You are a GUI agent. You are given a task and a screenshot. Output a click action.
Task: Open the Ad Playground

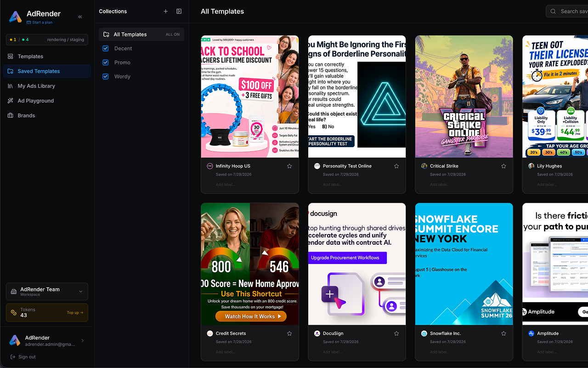(x=47, y=101)
